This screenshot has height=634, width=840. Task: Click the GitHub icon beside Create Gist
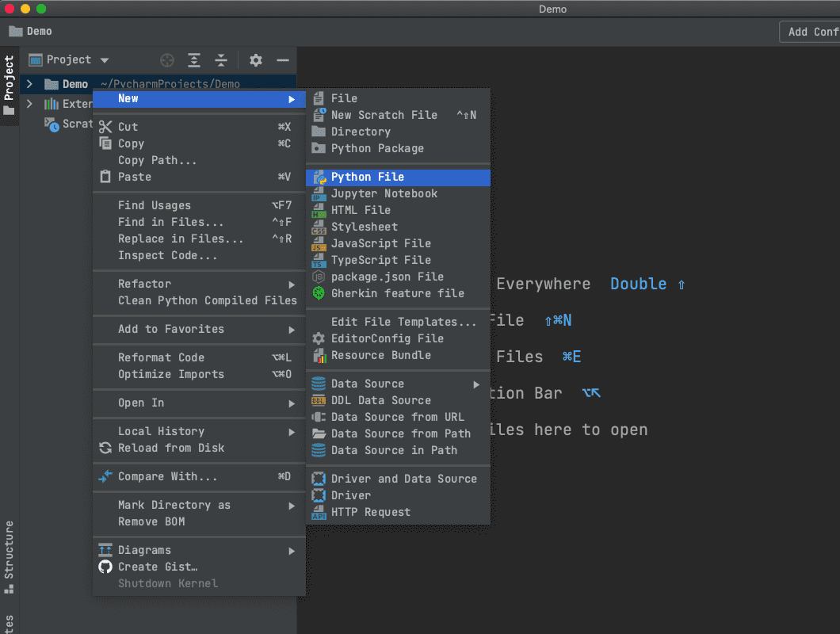pyautogui.click(x=105, y=567)
